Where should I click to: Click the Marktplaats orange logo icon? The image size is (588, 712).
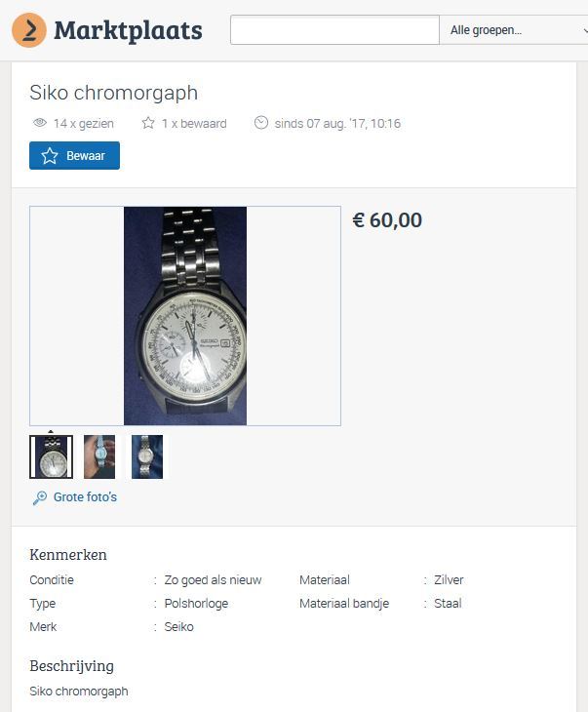point(29,30)
